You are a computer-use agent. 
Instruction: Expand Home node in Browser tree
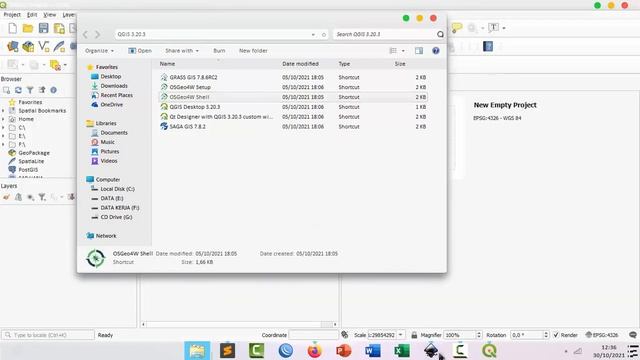[3, 119]
